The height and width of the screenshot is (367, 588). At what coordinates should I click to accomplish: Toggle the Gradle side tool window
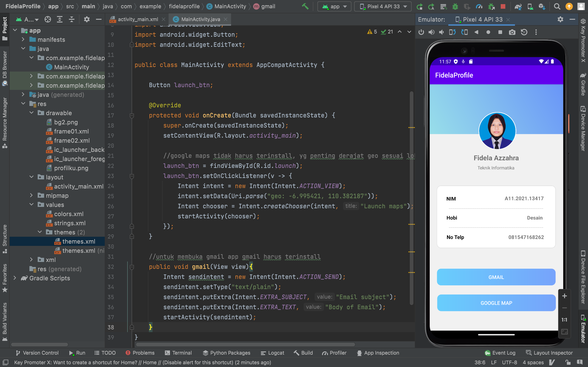[583, 84]
